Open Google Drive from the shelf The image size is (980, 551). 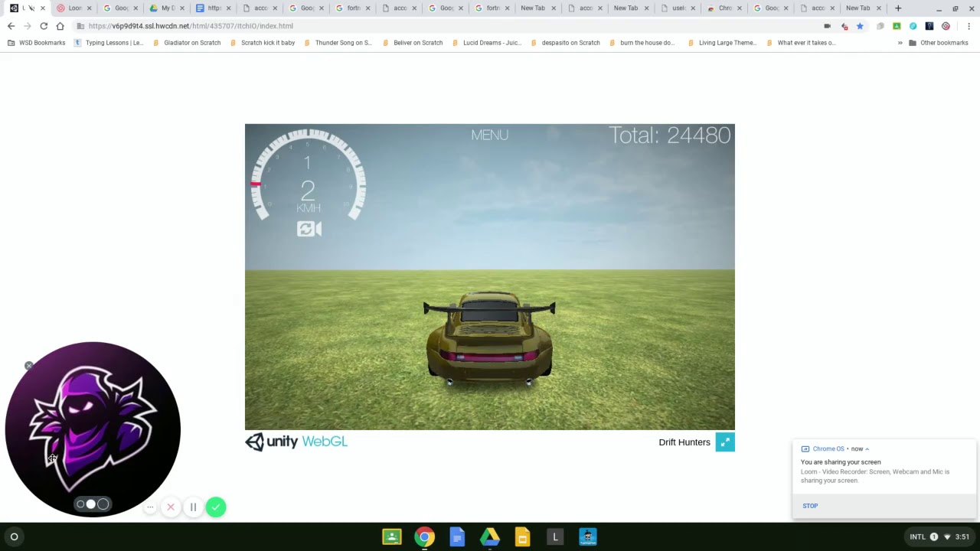click(490, 537)
